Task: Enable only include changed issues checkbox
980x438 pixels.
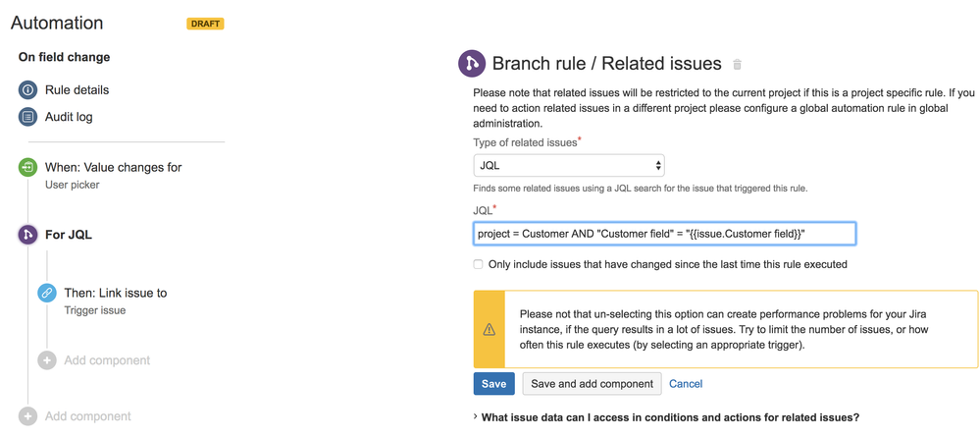Action: coord(479,264)
